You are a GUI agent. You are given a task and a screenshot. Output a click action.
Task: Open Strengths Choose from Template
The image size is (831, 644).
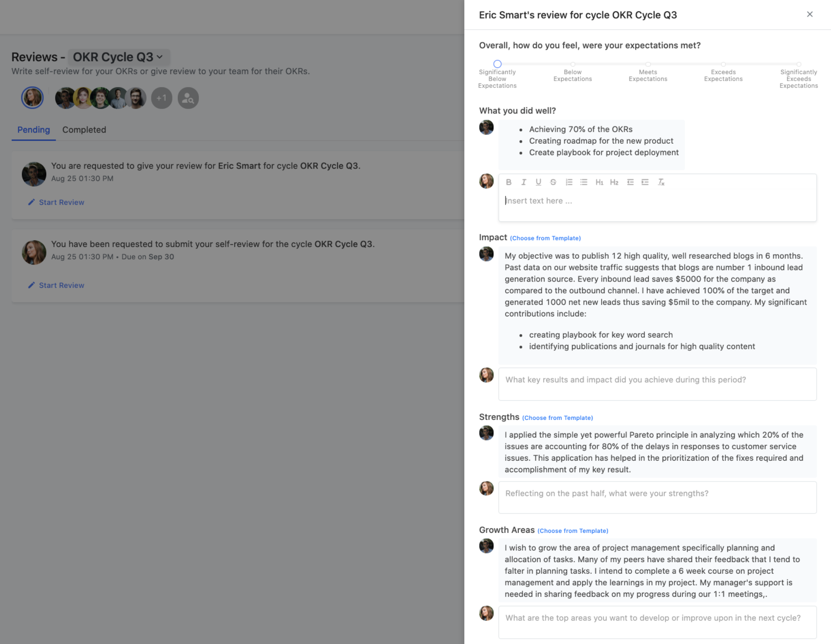[x=557, y=418]
